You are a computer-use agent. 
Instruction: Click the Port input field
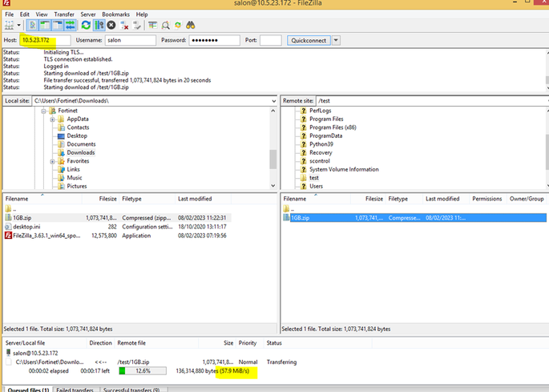click(x=270, y=40)
